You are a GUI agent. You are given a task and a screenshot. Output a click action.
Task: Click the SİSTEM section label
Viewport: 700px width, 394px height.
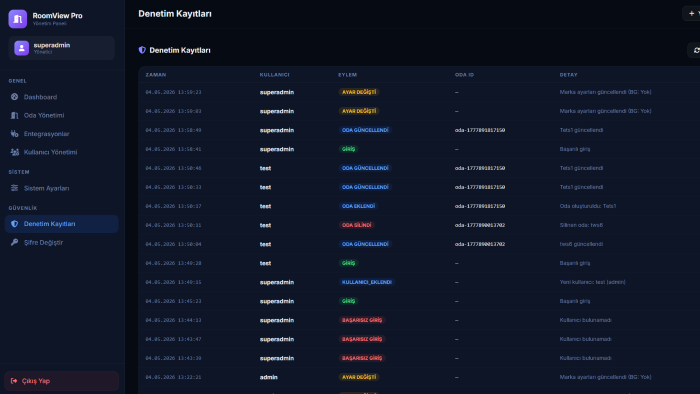click(19, 172)
